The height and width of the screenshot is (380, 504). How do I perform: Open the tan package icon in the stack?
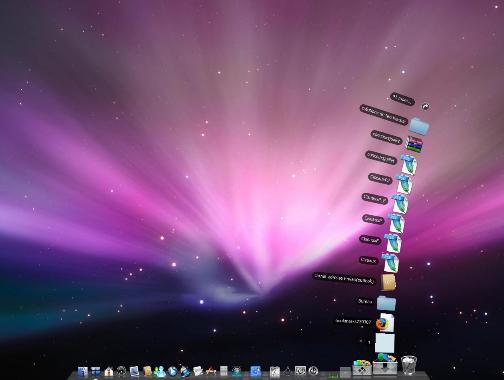[389, 282]
